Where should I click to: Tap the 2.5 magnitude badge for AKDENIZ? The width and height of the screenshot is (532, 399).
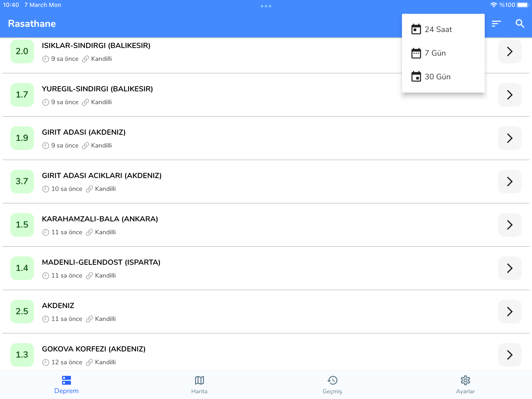(x=22, y=312)
